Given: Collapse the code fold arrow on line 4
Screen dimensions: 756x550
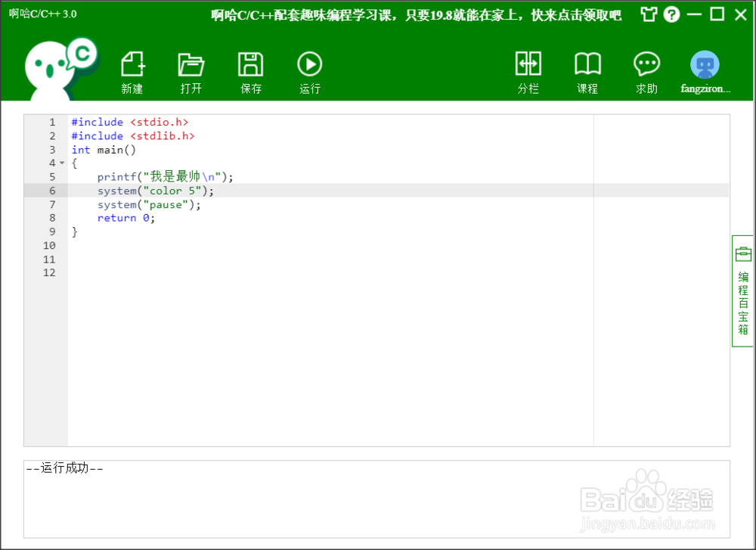Looking at the screenshot, I should [62, 163].
